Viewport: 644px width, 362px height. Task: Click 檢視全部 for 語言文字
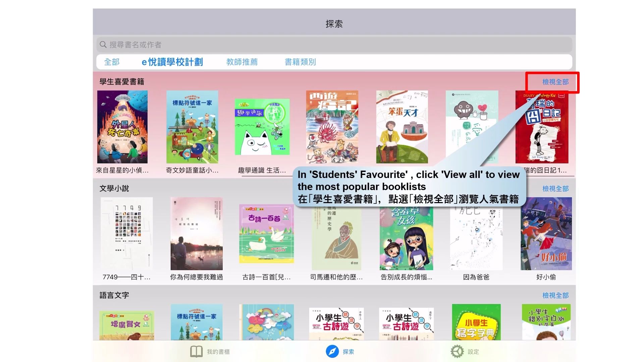pyautogui.click(x=555, y=295)
